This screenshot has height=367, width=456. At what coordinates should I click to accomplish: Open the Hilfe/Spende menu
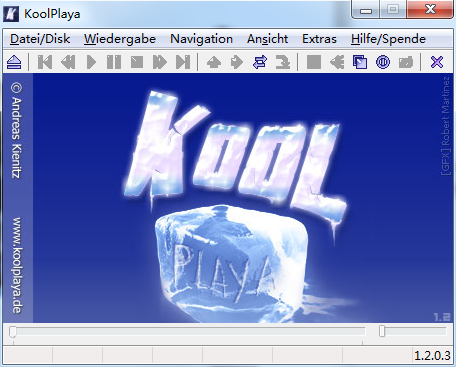coord(388,39)
